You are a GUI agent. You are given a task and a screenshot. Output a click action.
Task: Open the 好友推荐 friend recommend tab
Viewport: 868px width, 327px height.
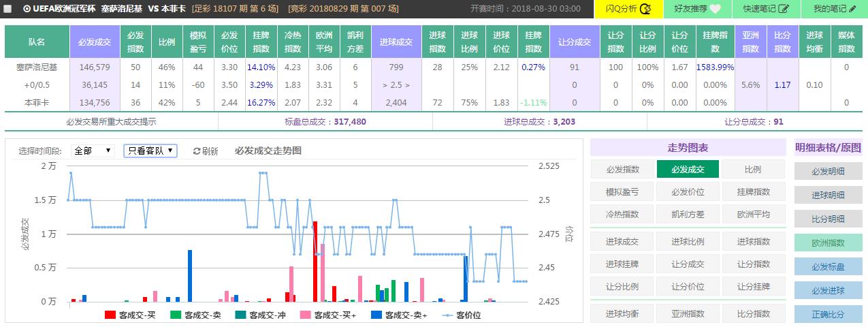697,9
